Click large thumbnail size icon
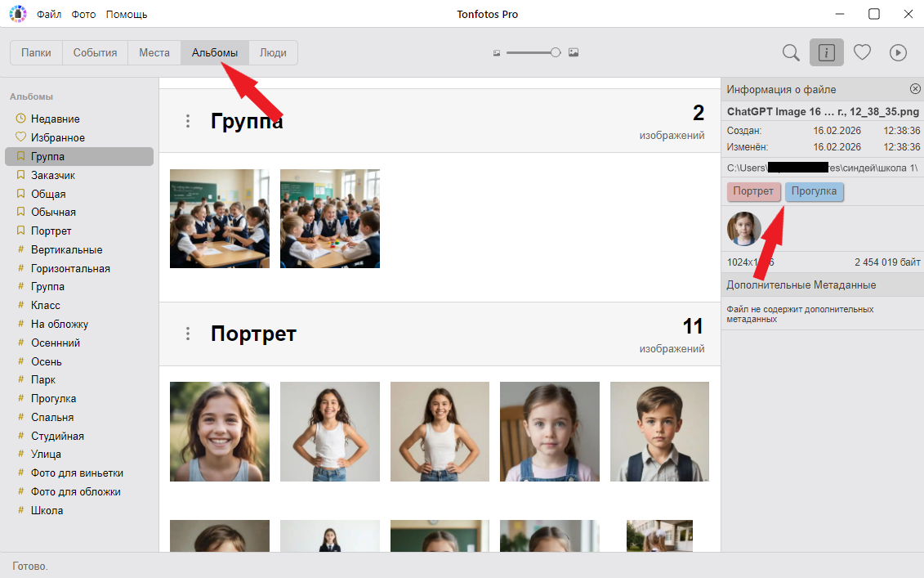Viewport: 924px width, 578px height. click(x=574, y=52)
